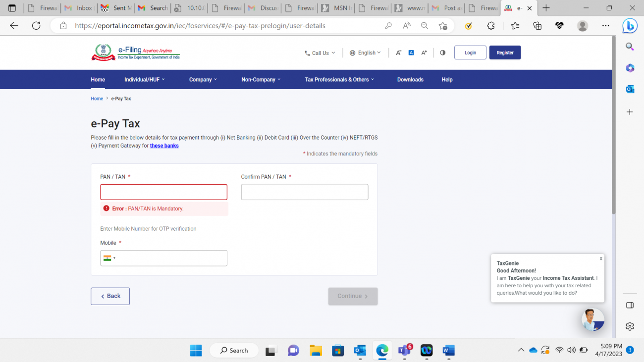Open the mobile country code selector
This screenshot has height=362, width=644.
click(110, 258)
